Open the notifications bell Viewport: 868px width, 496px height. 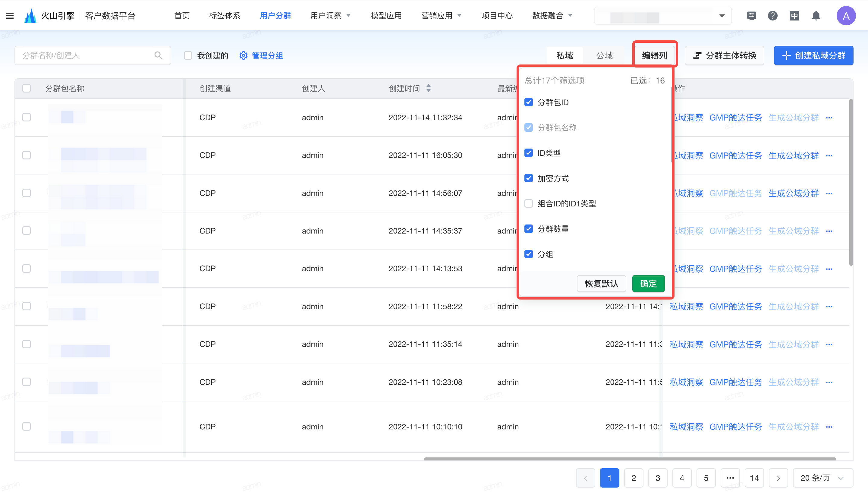[816, 16]
